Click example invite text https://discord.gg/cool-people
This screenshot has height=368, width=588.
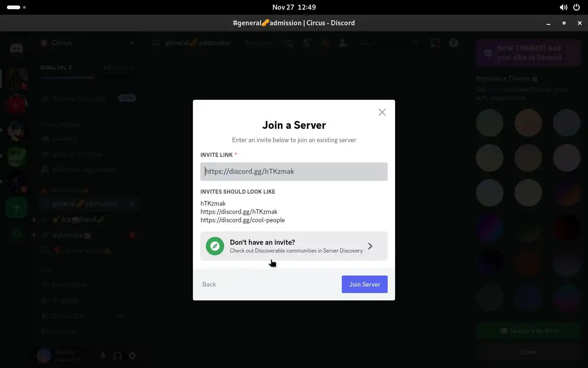pos(243,220)
